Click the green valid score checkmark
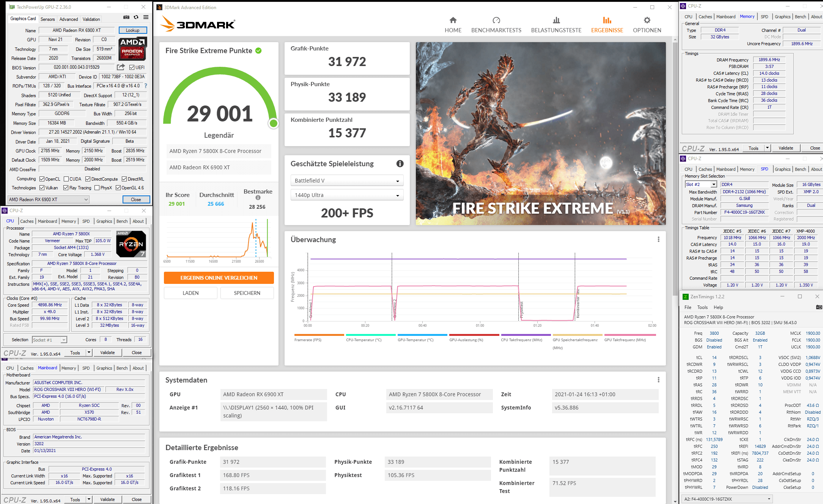The image size is (823, 504). (258, 50)
